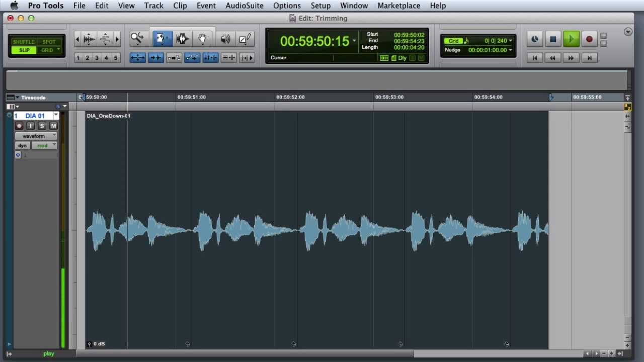Open DIA 01 track name dropdown

pyautogui.click(x=56, y=116)
